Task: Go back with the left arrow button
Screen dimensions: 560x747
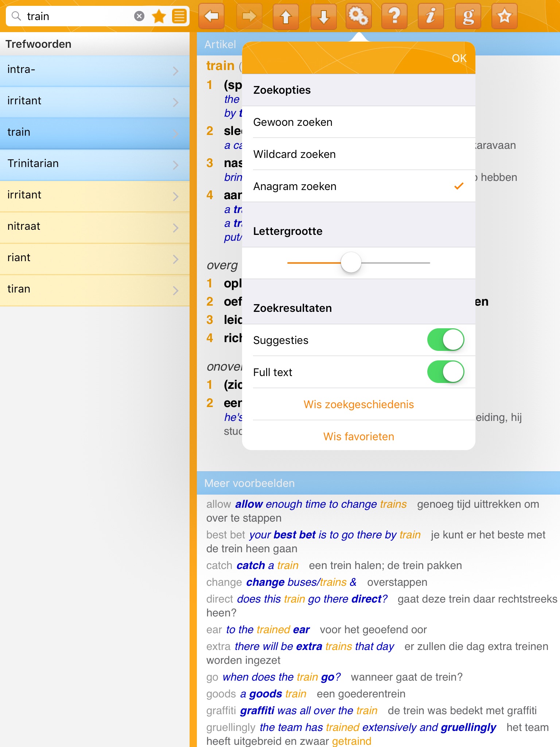Action: [211, 16]
